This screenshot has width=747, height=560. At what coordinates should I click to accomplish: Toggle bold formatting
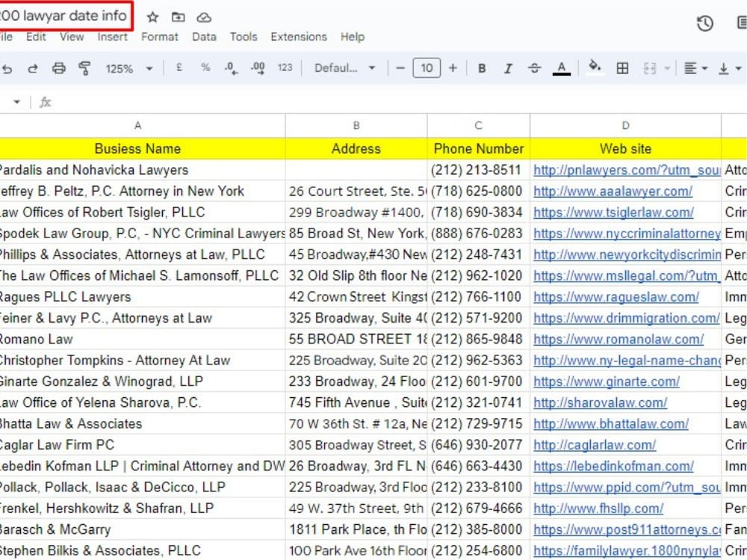pos(482,69)
